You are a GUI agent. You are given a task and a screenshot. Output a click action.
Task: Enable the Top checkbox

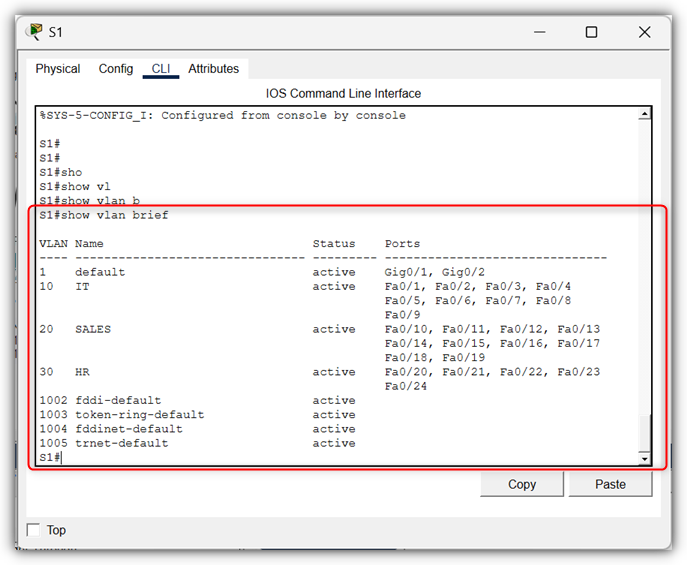tap(33, 530)
